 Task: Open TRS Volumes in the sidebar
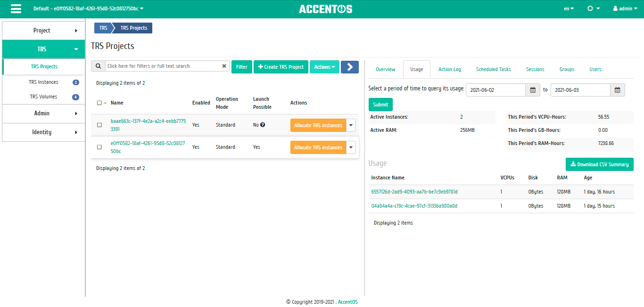point(43,97)
